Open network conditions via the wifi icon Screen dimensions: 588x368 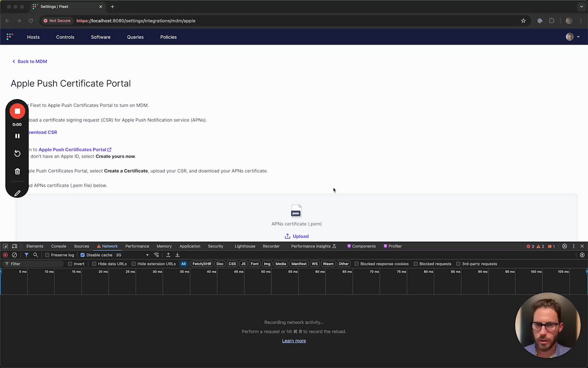157,255
